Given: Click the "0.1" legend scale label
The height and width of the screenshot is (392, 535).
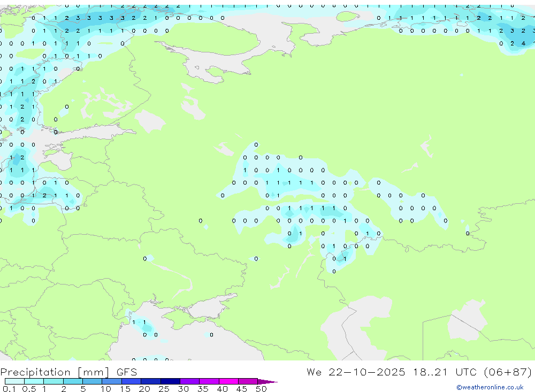Looking at the screenshot, I should point(9,389).
